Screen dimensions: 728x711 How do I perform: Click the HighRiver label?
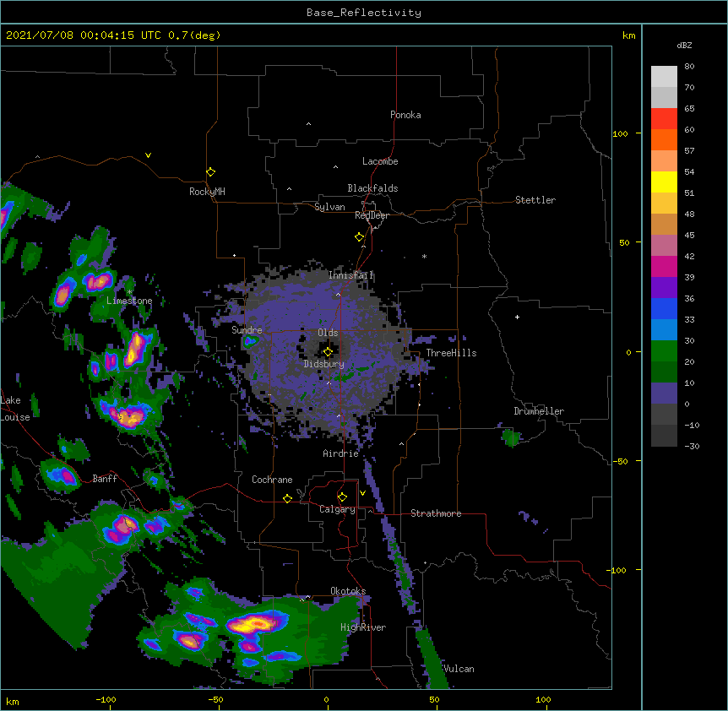point(363,627)
